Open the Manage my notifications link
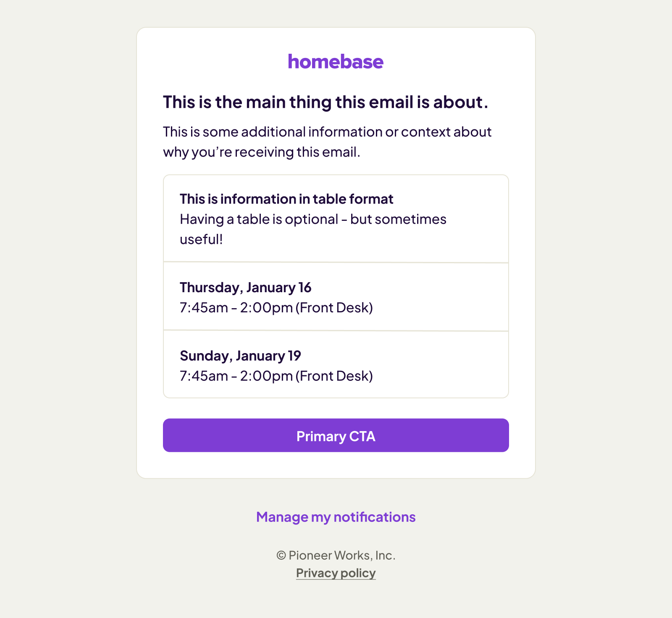 [336, 517]
